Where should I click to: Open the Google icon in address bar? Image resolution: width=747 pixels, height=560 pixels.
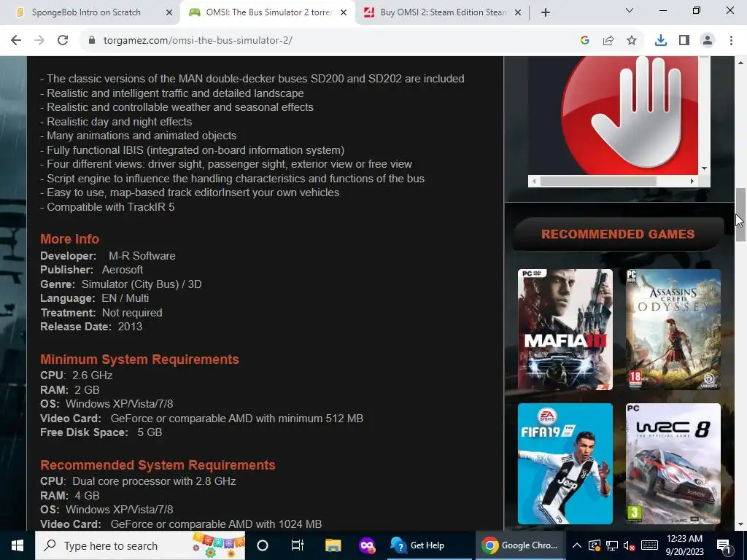(x=585, y=41)
